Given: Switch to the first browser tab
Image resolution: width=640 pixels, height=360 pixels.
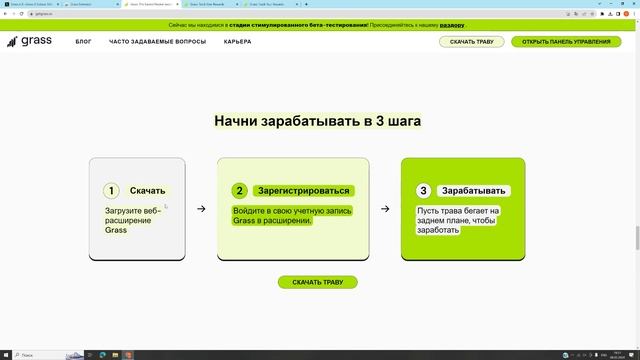Looking at the screenshot, I should pos(31,4).
